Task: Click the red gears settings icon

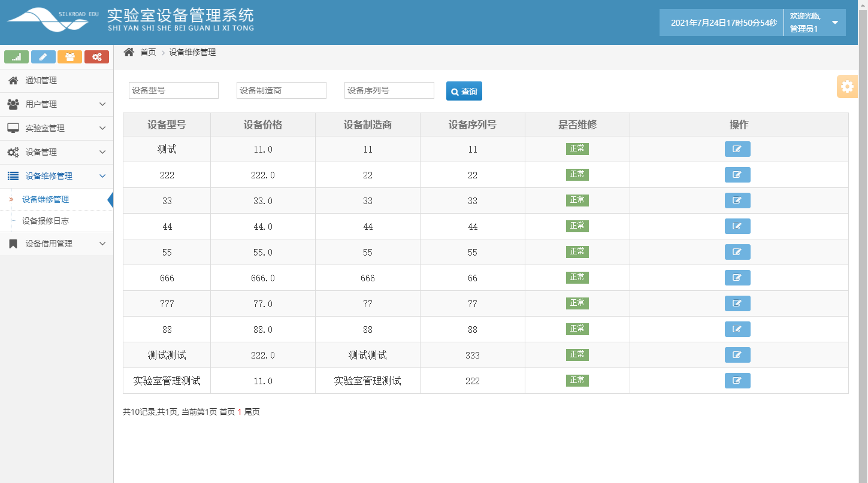Action: pyautogui.click(x=96, y=57)
